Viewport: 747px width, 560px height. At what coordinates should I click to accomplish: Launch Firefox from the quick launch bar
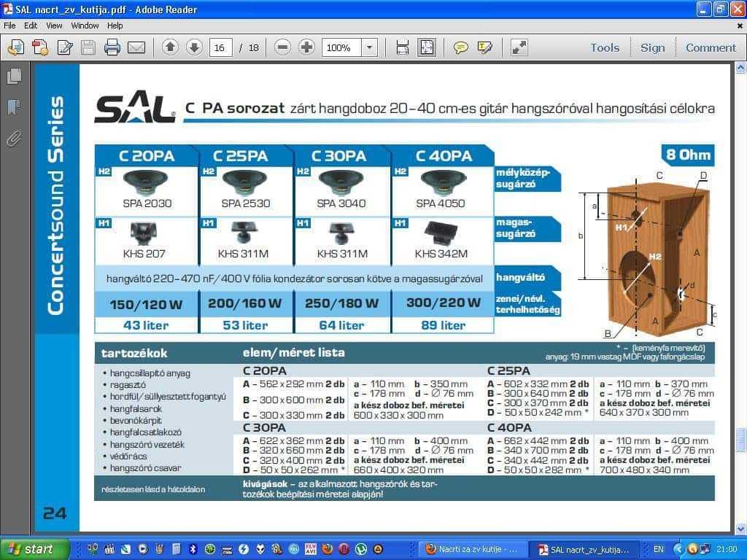tap(328, 549)
